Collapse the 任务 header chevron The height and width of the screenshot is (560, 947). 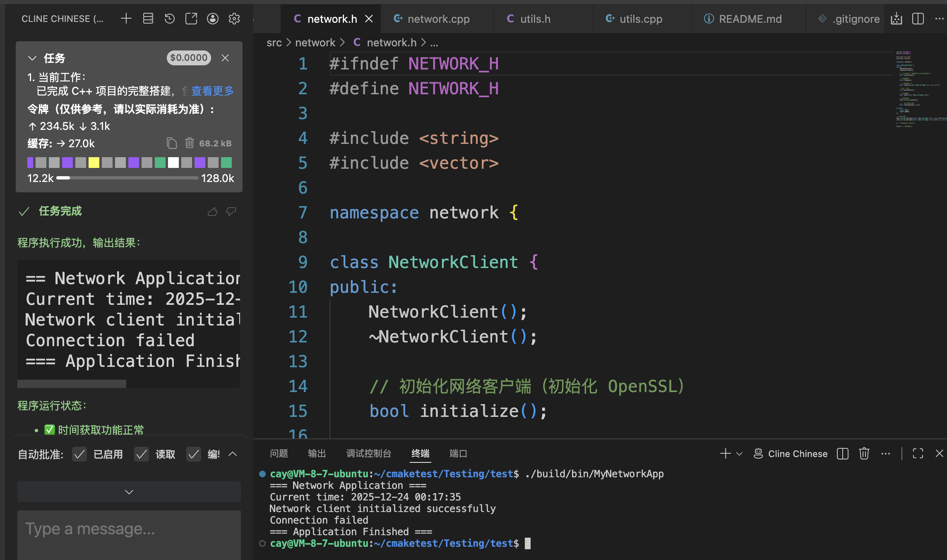[32, 58]
